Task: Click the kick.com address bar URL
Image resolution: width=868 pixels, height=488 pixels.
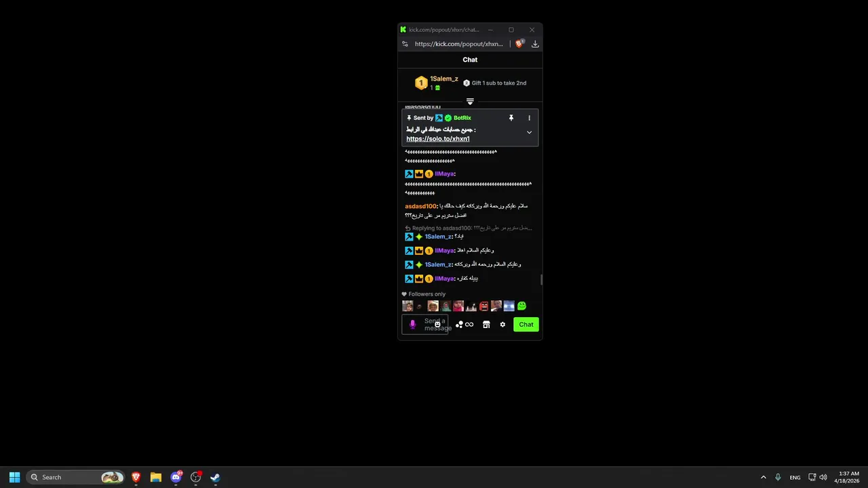Action: tap(458, 44)
